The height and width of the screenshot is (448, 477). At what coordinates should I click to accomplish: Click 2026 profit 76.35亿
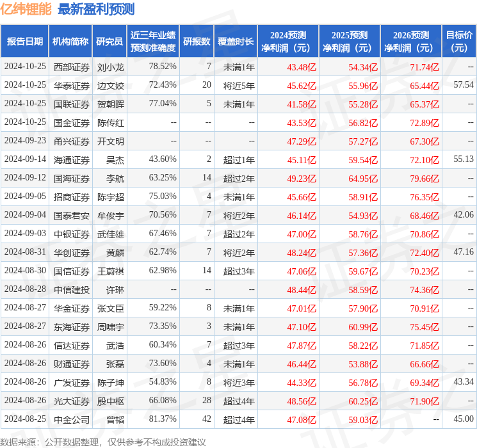[x=424, y=197]
